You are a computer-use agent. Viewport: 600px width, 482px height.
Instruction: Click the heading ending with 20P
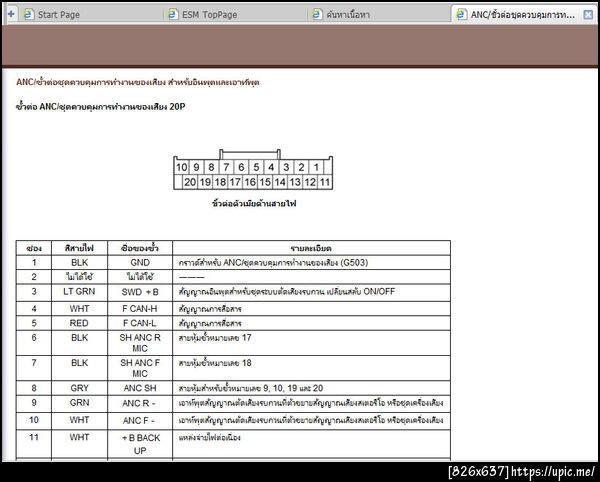click(x=100, y=106)
